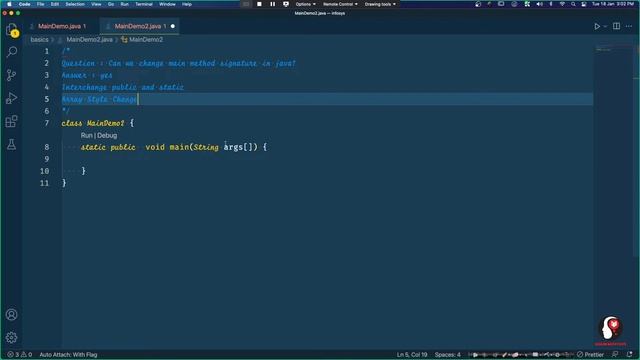The width and height of the screenshot is (640, 360).
Task: Open the recorder Options dropdown
Action: 305,4
